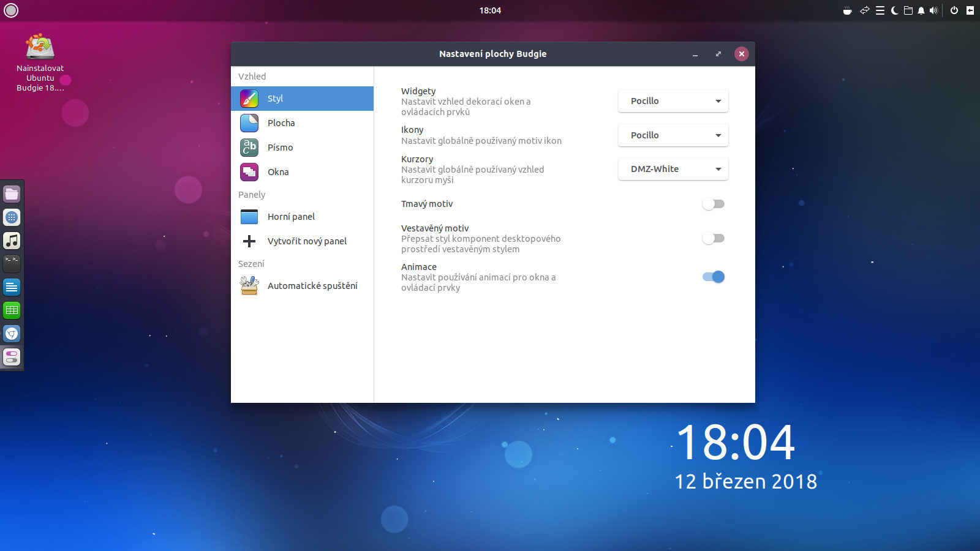The width and height of the screenshot is (980, 551).
Task: Click the desktop clock widget showing 18:04
Action: [x=736, y=442]
